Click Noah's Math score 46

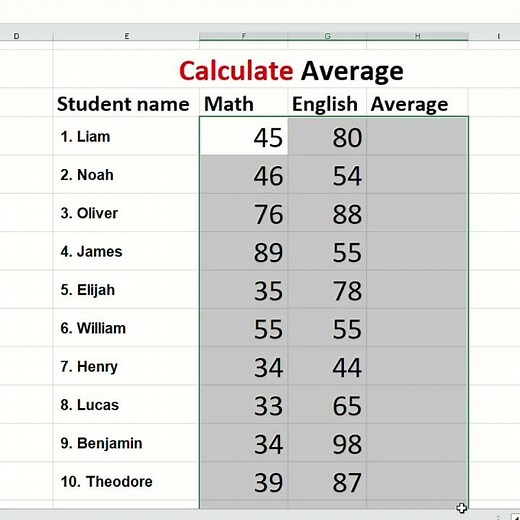[244, 174]
